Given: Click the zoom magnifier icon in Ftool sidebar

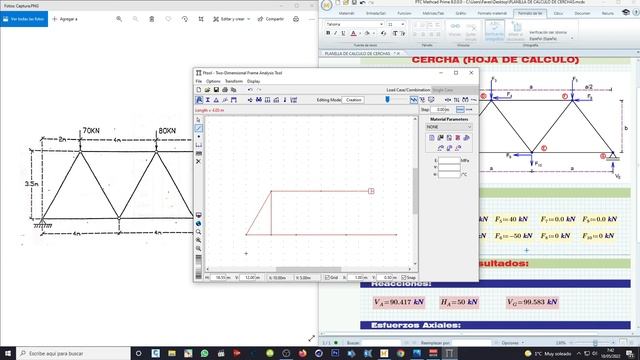Looking at the screenshot, I should click(x=198, y=232).
